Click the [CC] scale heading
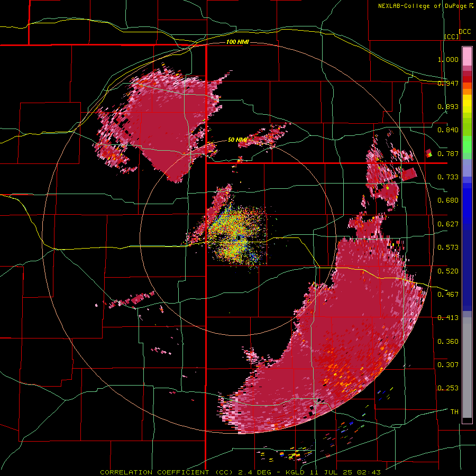Viewport: 476px width, 476px height. [x=451, y=36]
